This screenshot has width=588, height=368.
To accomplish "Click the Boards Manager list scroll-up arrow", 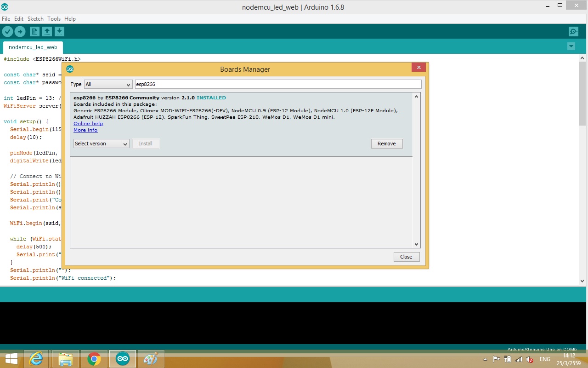I will 416,97.
